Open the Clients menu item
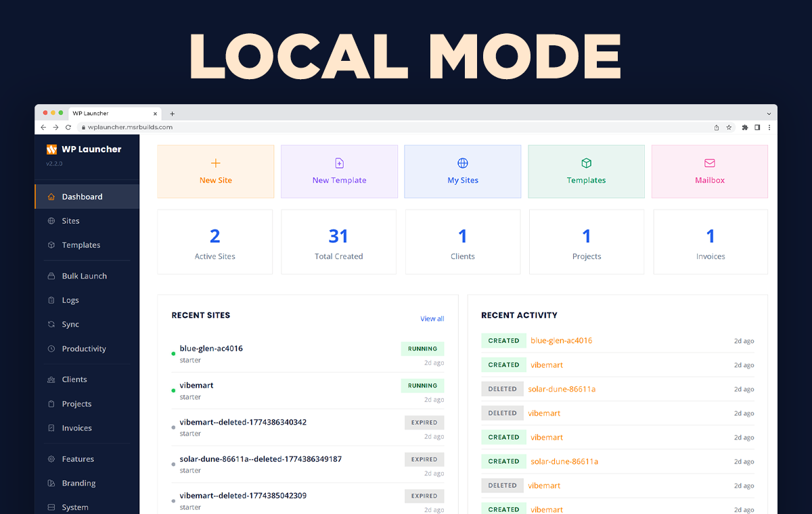Image resolution: width=812 pixels, height=514 pixels. pos(87,379)
